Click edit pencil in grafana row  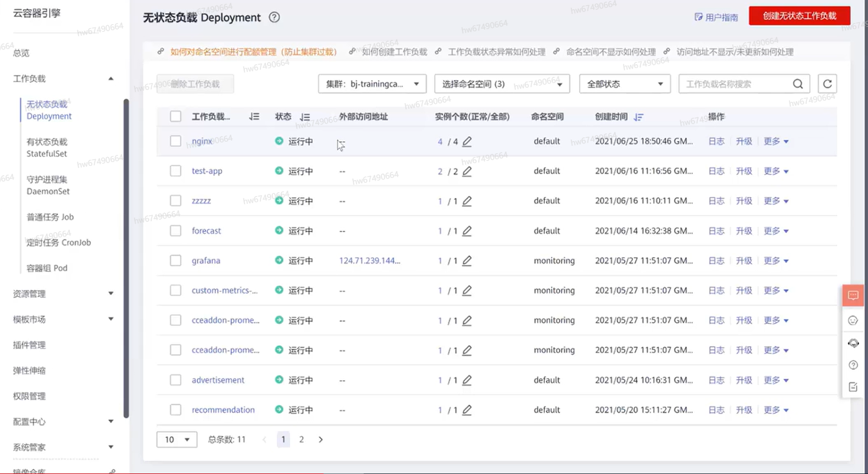467,261
